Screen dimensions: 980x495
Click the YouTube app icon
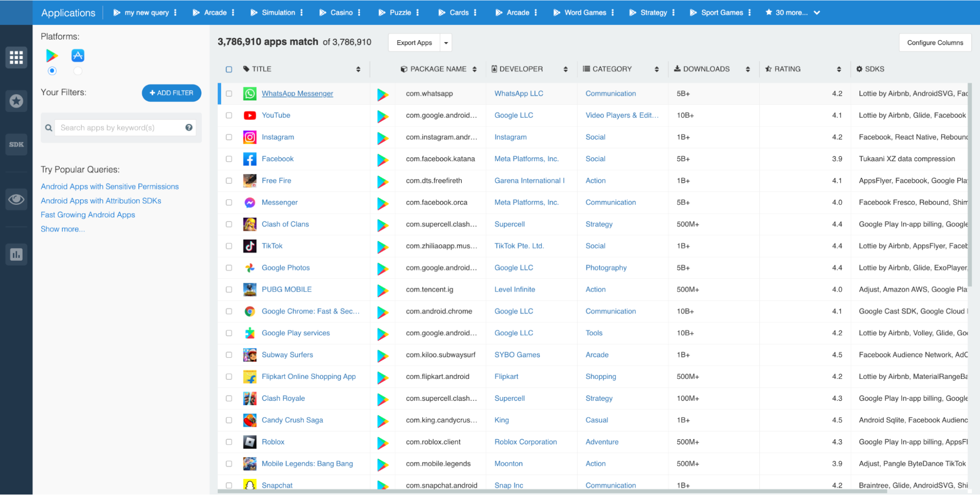250,115
